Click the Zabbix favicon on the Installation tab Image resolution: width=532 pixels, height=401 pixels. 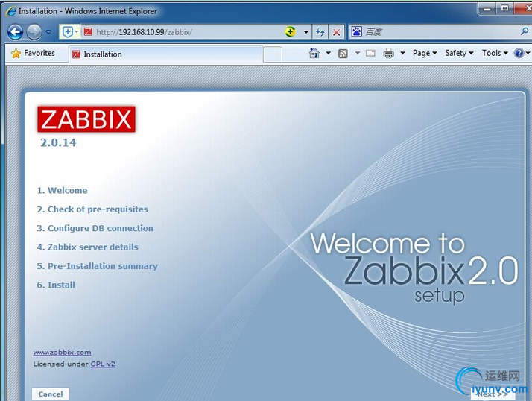tap(76, 54)
